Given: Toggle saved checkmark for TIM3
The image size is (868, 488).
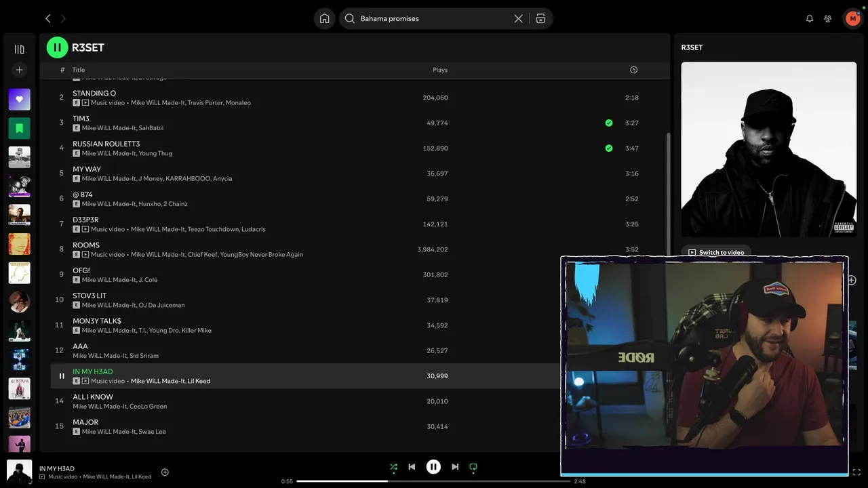Looking at the screenshot, I should (x=609, y=123).
